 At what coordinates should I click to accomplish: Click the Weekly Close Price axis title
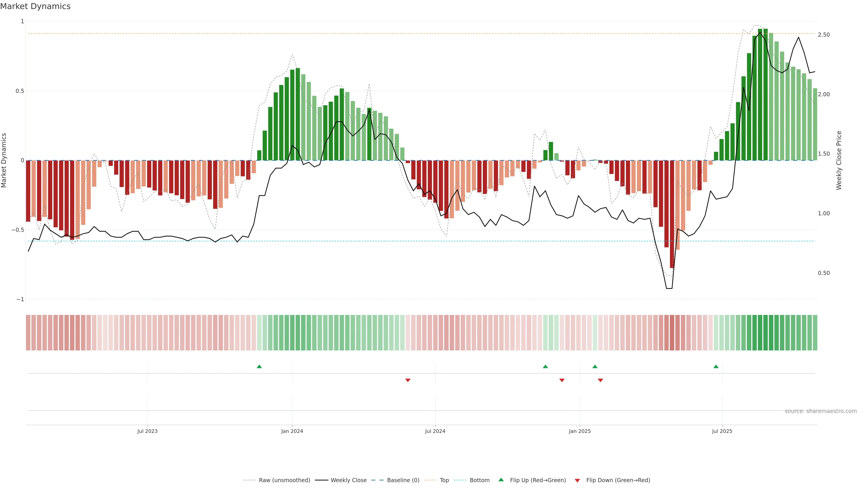click(x=839, y=160)
